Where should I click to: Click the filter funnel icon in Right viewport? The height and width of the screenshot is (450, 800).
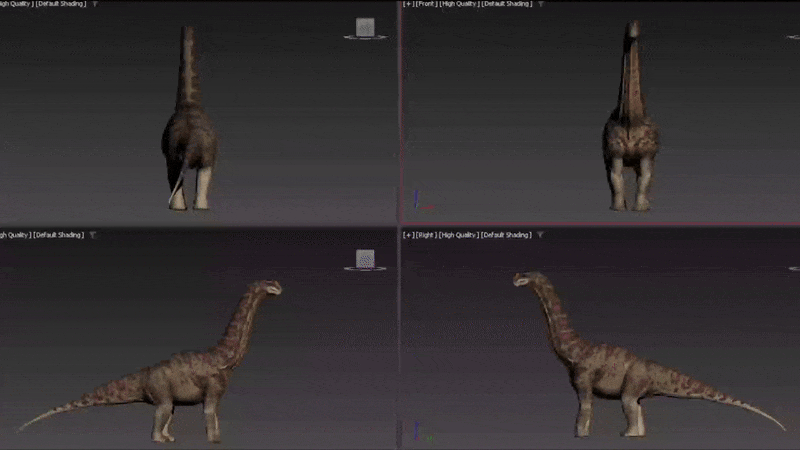pos(538,235)
